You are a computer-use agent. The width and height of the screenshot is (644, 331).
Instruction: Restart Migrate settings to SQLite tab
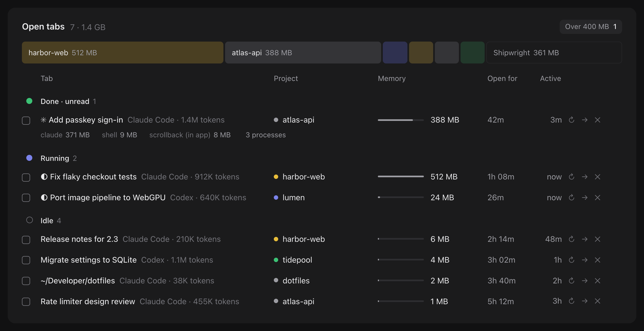pos(571,260)
